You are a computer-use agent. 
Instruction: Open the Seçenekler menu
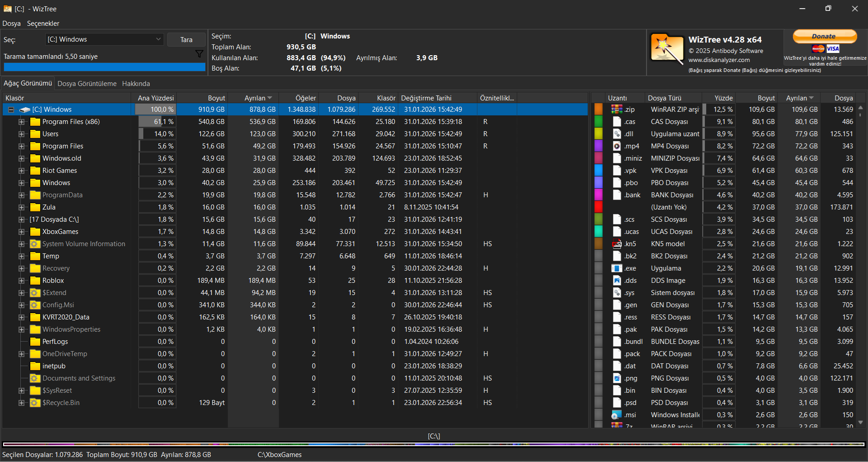pos(43,24)
